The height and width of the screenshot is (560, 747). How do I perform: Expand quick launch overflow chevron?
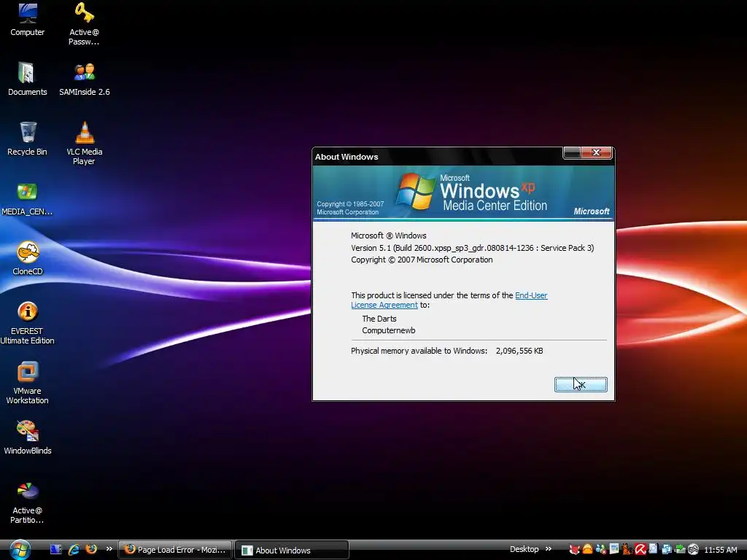[x=109, y=548]
